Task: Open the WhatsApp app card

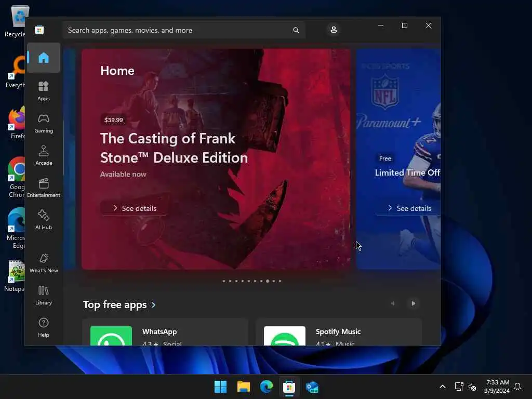Action: 165,332
